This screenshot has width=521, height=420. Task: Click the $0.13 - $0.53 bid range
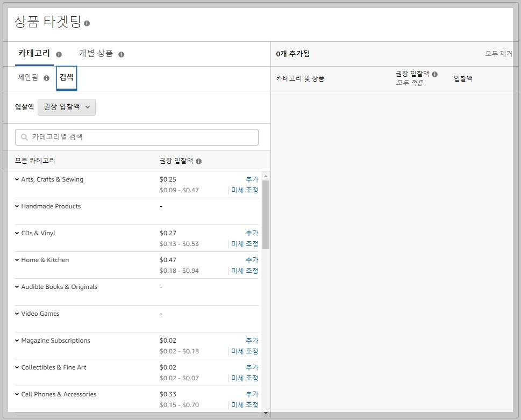[179, 244]
